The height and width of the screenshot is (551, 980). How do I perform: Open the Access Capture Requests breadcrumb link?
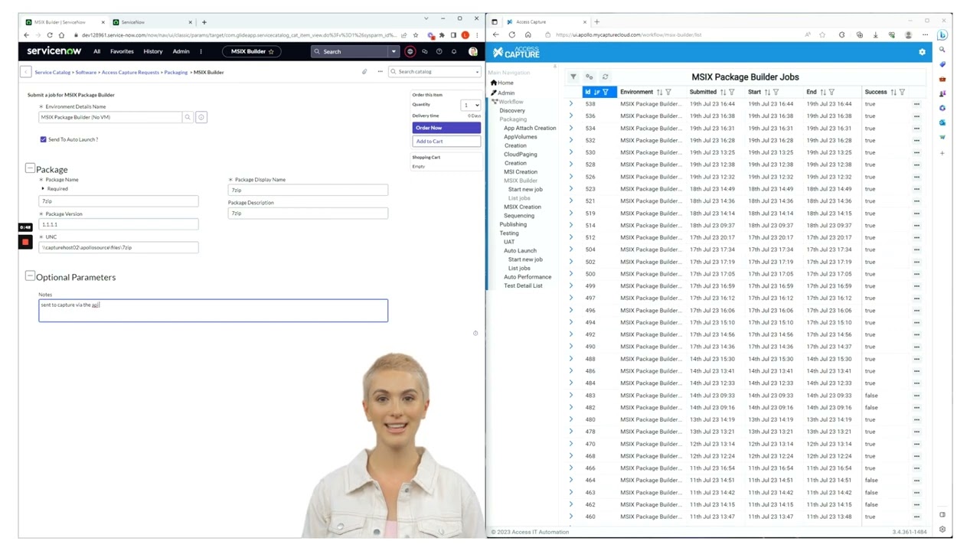coord(130,72)
